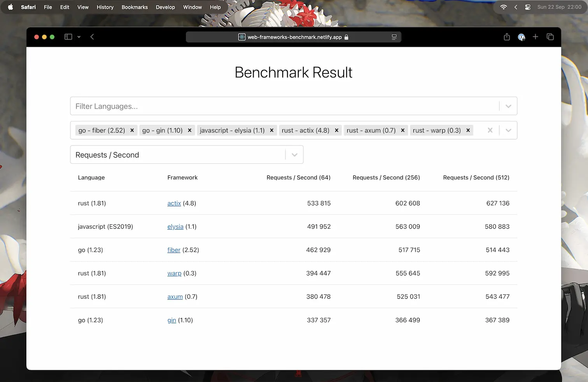Remove the rust - actix filter chip
The width and height of the screenshot is (588, 382).
pyautogui.click(x=336, y=130)
